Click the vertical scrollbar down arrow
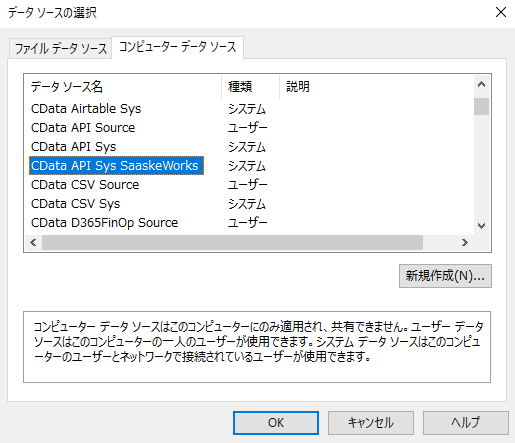515x443 pixels. pos(481,226)
